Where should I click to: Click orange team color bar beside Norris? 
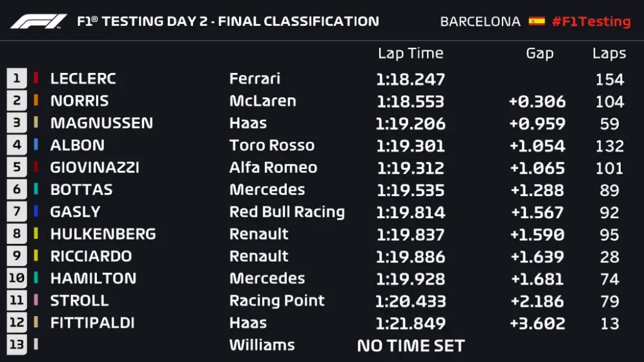pos(36,101)
